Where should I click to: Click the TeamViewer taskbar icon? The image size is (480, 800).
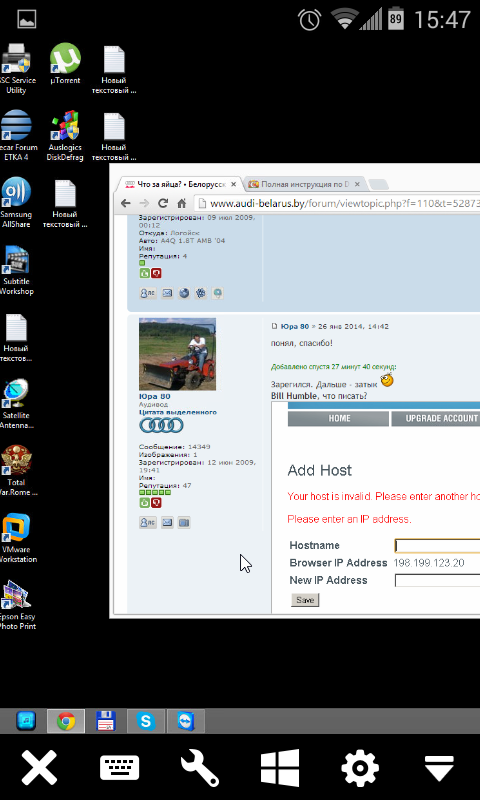point(186,721)
